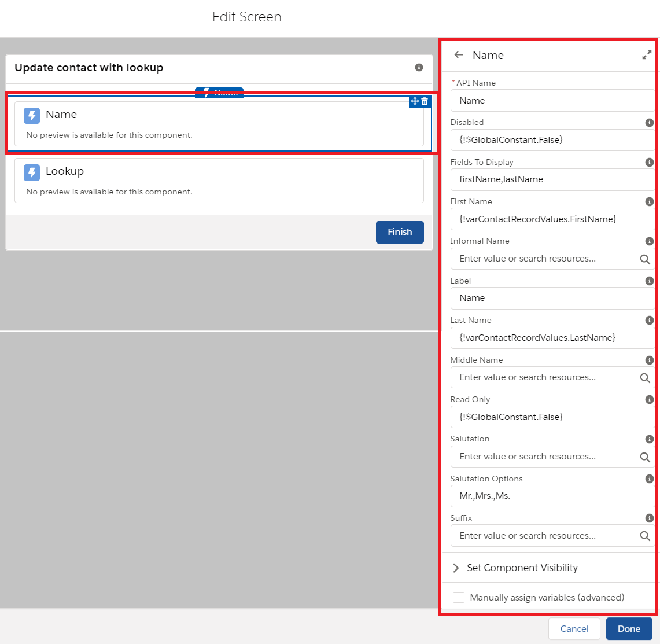Open the Informal Name resource combobox
Viewport: 660px width, 644px height.
(552, 259)
